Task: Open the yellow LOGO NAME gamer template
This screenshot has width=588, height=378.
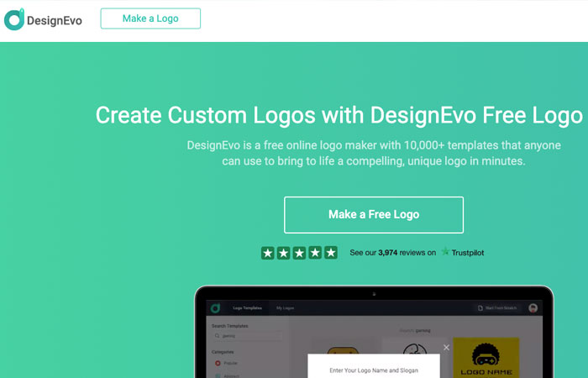Action: (486, 358)
